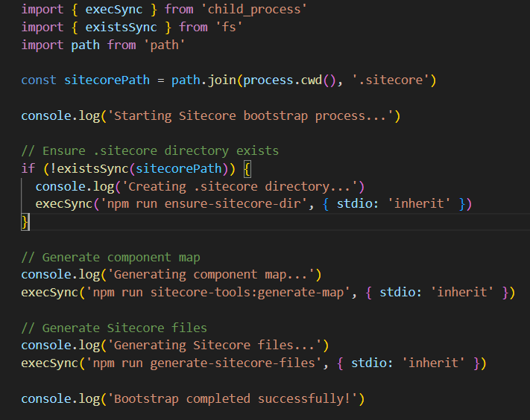This screenshot has height=420, width=530.
Task: Click the comment 'Generate Sitecore files'
Action: [114, 328]
